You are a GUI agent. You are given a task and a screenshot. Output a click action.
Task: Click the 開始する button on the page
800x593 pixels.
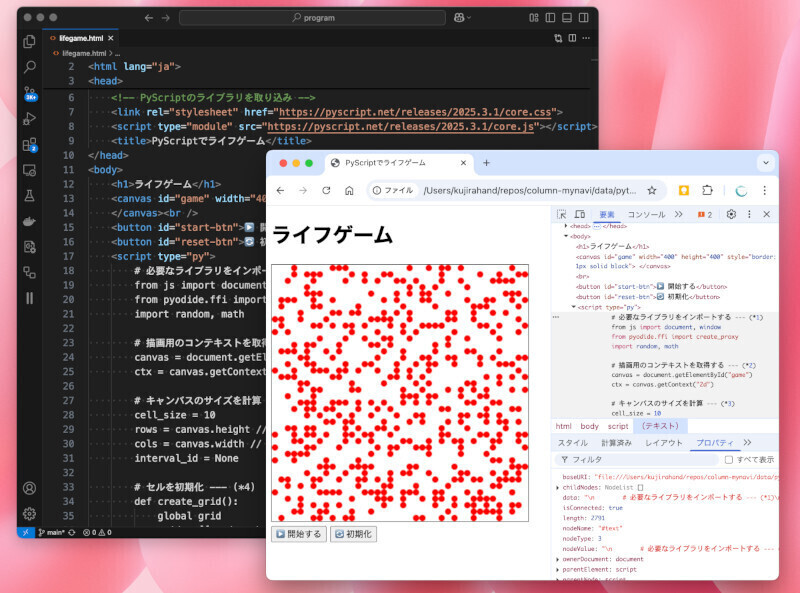299,533
